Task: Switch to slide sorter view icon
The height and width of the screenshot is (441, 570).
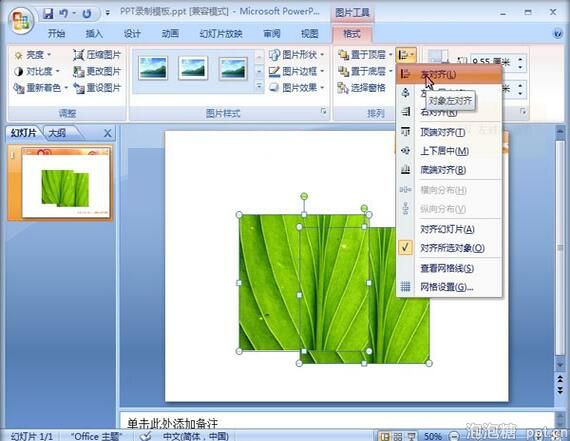Action: (x=398, y=436)
